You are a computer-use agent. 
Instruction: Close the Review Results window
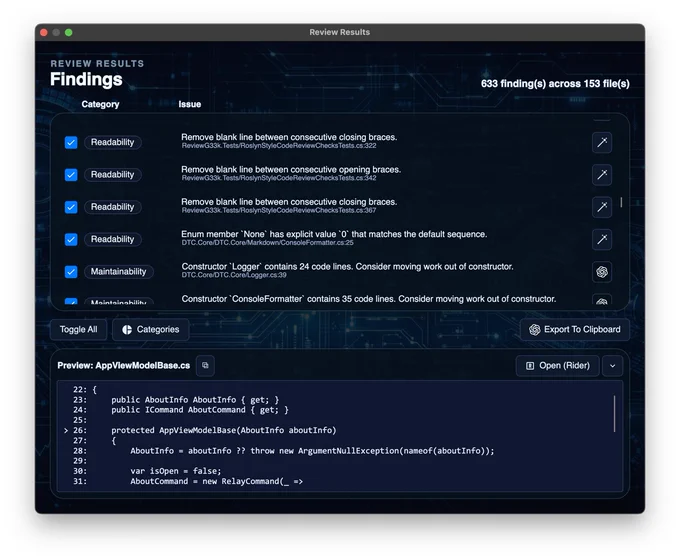(44, 33)
